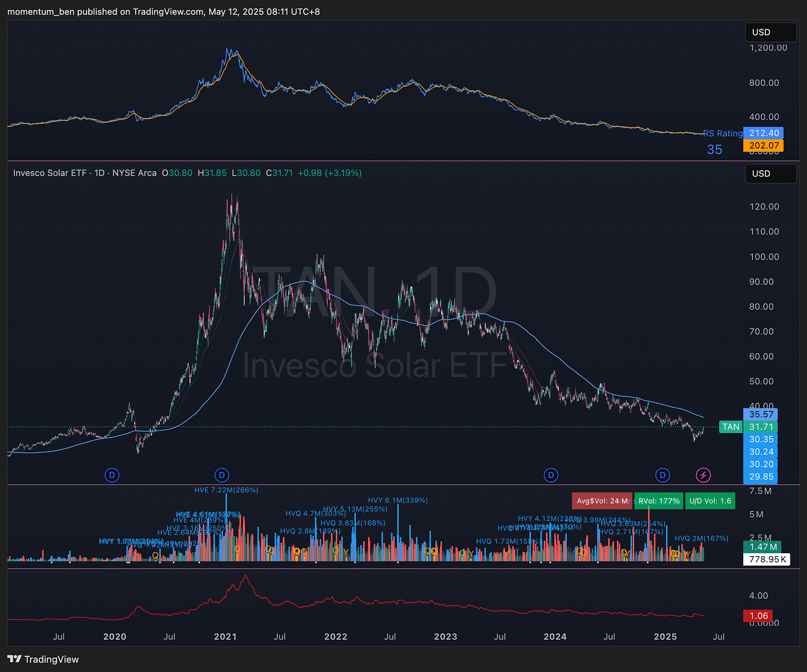Click the dividend D marker near 2024

click(x=551, y=475)
